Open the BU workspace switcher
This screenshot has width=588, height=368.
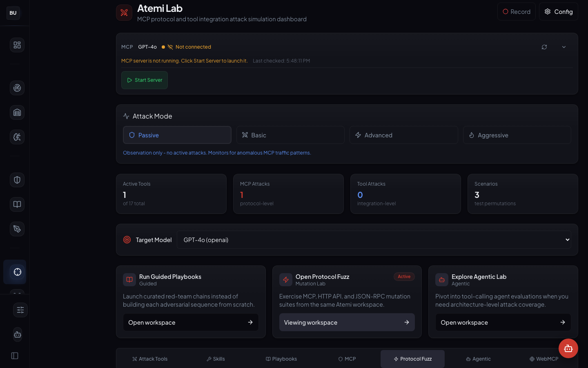[13, 13]
